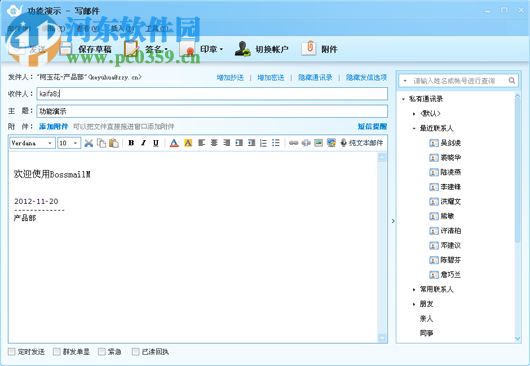Select contact 陆凌燕
This screenshot has width=530, height=366.
[x=451, y=172]
